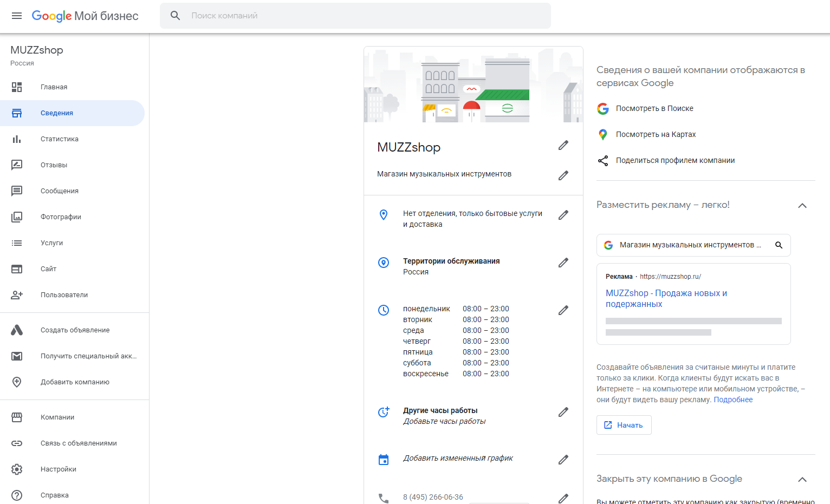The height and width of the screenshot is (504, 830).
Task: Open Компании from the sidebar label
Action: (x=57, y=417)
